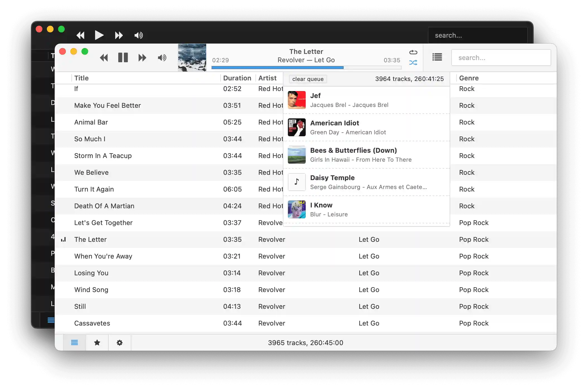Click the Let Go album artwork
The height and width of the screenshot is (392, 588).
point(192,58)
